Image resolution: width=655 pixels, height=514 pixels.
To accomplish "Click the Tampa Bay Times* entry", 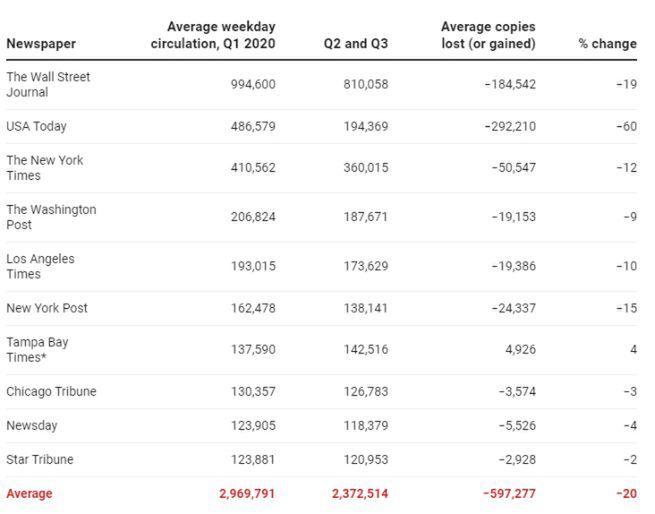I will coord(37,350).
